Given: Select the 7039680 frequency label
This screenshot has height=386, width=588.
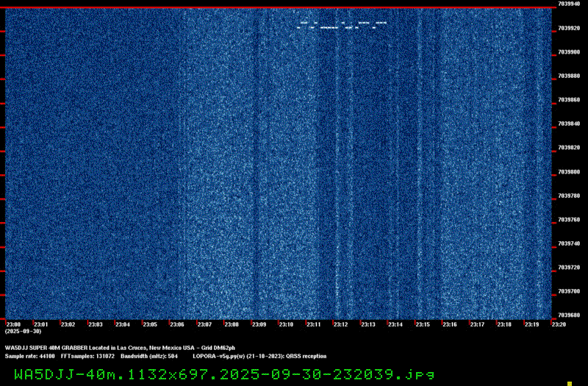Looking at the screenshot, I should [569, 315].
